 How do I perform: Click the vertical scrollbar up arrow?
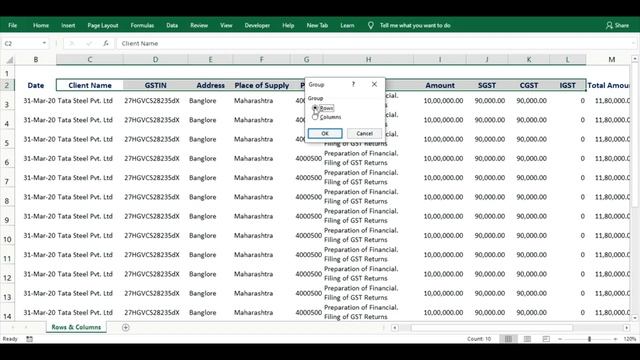635,59
